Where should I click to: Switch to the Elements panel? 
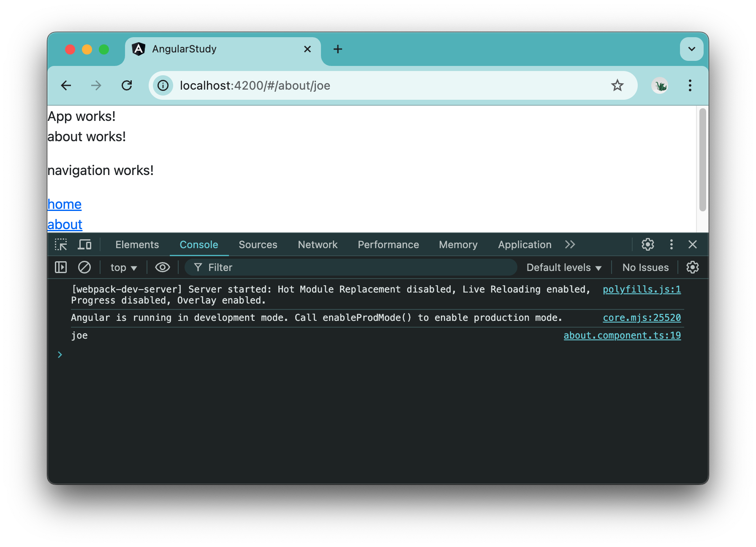click(x=137, y=244)
